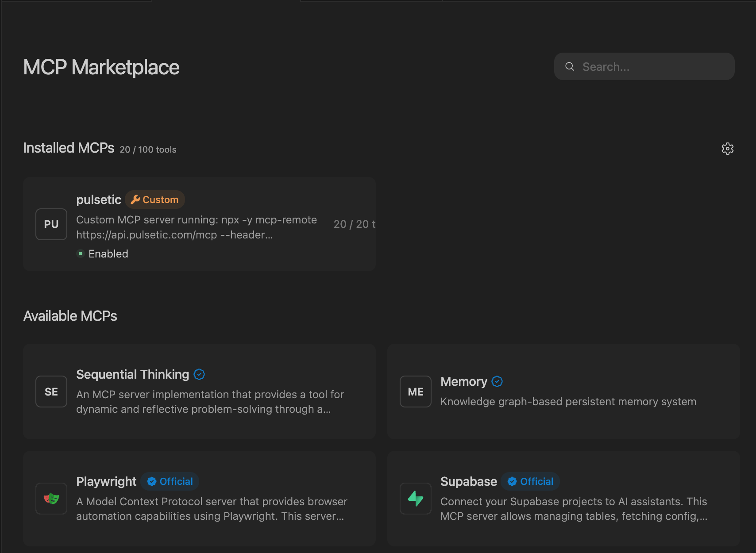Click the Custom tag on pulsetic

pos(155,200)
